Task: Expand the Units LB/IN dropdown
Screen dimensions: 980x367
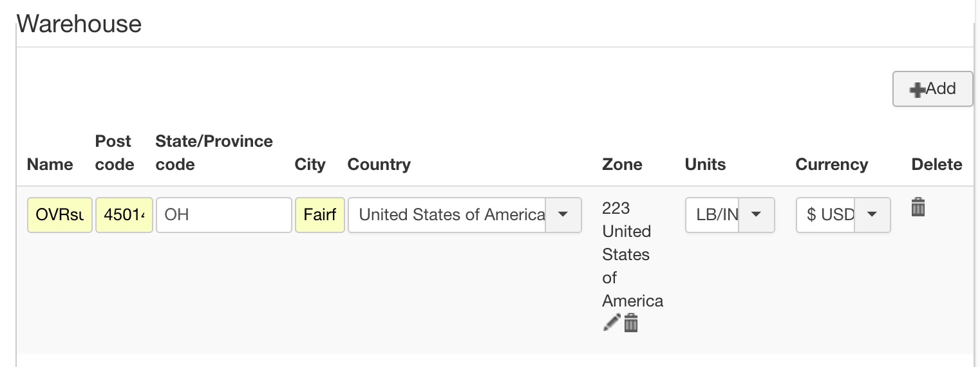Action: click(756, 214)
